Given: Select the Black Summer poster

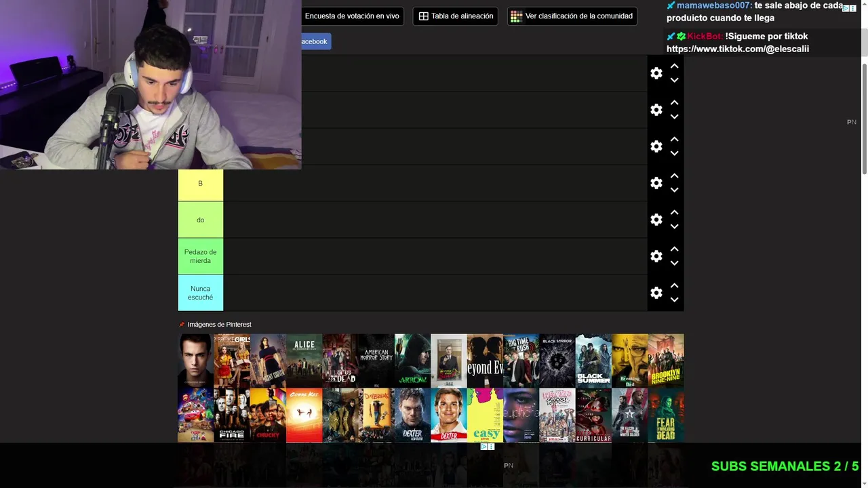Looking at the screenshot, I should pyautogui.click(x=593, y=361).
